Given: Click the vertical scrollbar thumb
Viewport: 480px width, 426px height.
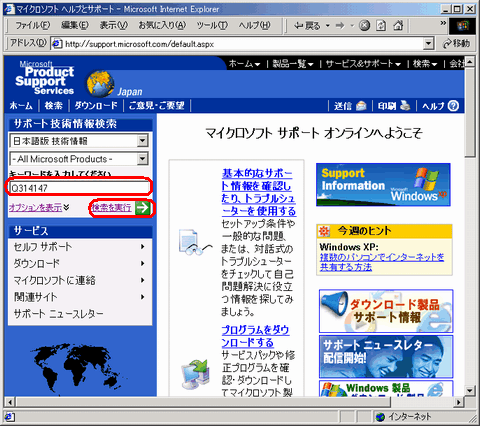Looking at the screenshot, I should coord(469,112).
